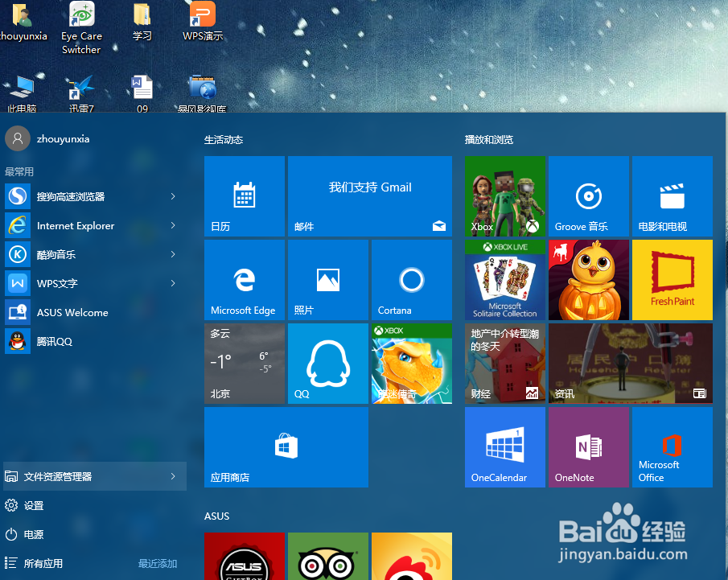The height and width of the screenshot is (580, 728).
Task: Open the Cortana tile
Action: 411,280
